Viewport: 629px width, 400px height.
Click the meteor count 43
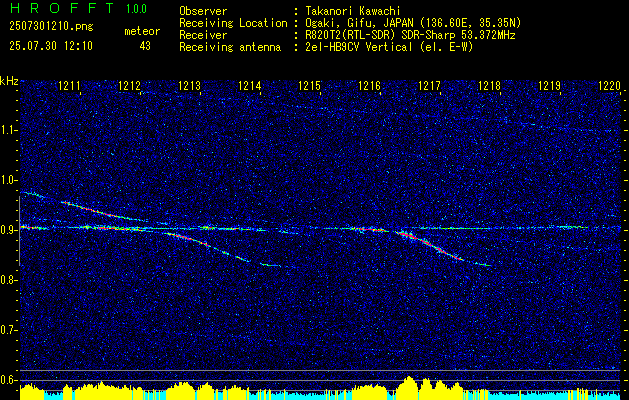[x=145, y=46]
